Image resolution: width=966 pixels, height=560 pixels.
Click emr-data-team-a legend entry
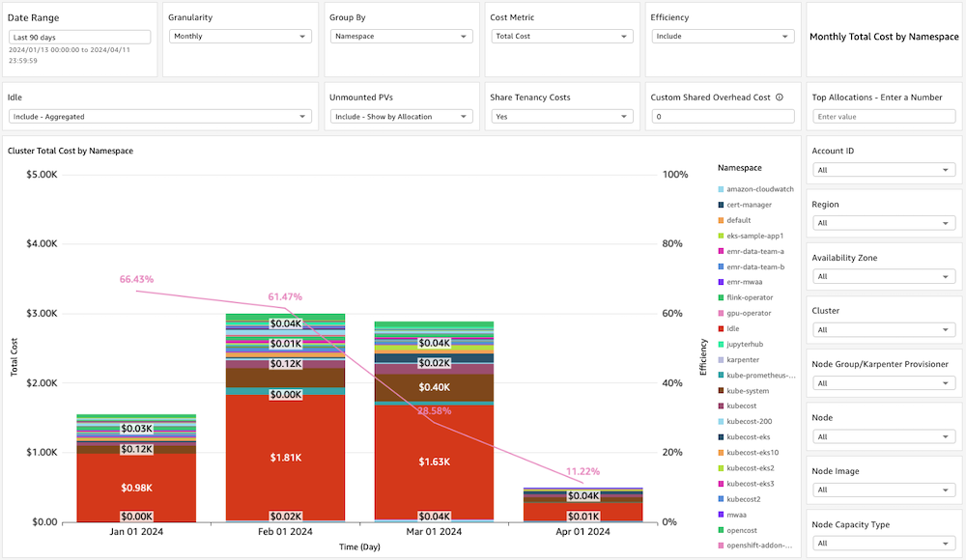coord(751,251)
